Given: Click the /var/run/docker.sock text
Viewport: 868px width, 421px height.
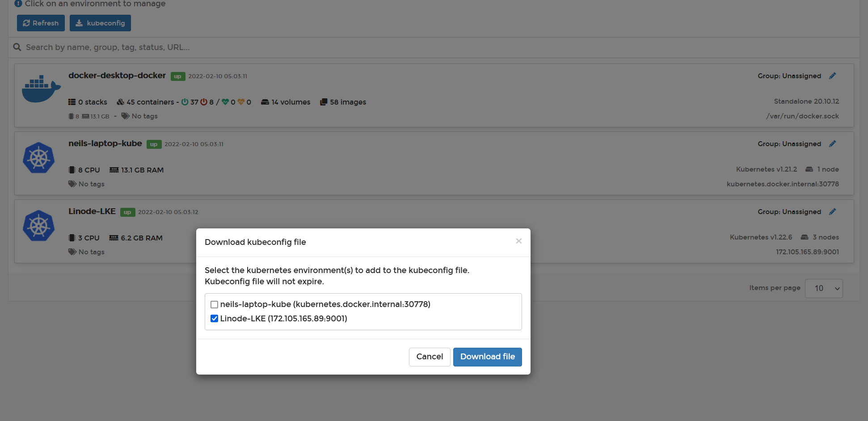Looking at the screenshot, I should pyautogui.click(x=802, y=116).
